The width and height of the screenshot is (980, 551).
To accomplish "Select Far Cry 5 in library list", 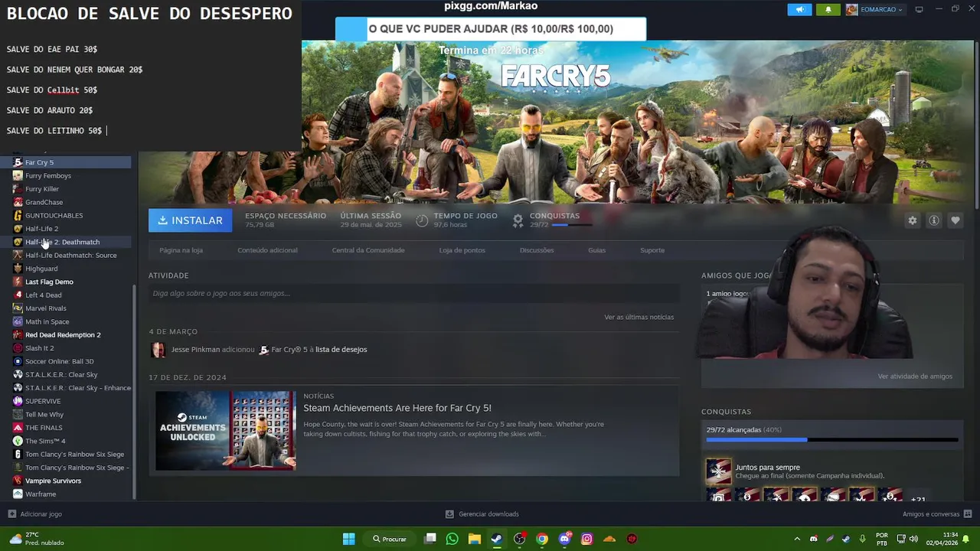I will pos(66,162).
